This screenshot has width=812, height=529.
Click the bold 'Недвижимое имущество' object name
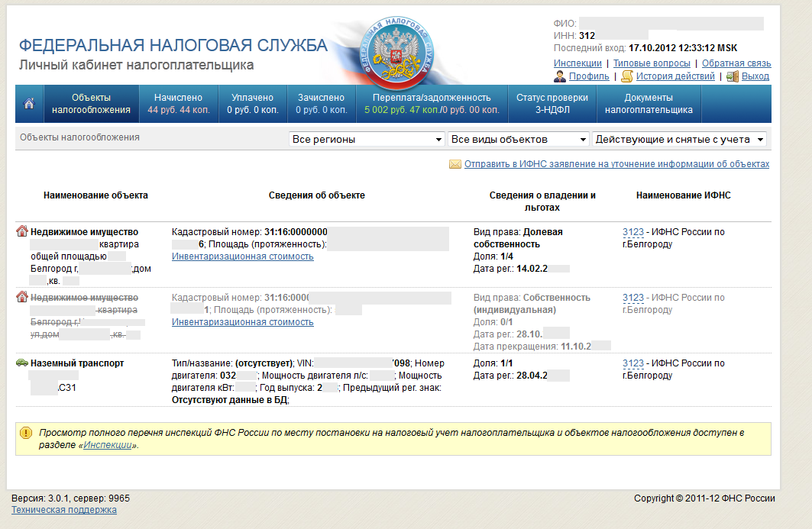pyautogui.click(x=85, y=232)
